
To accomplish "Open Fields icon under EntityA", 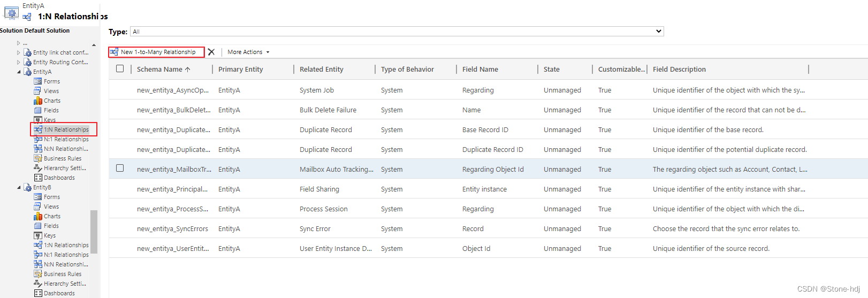I will click(37, 110).
